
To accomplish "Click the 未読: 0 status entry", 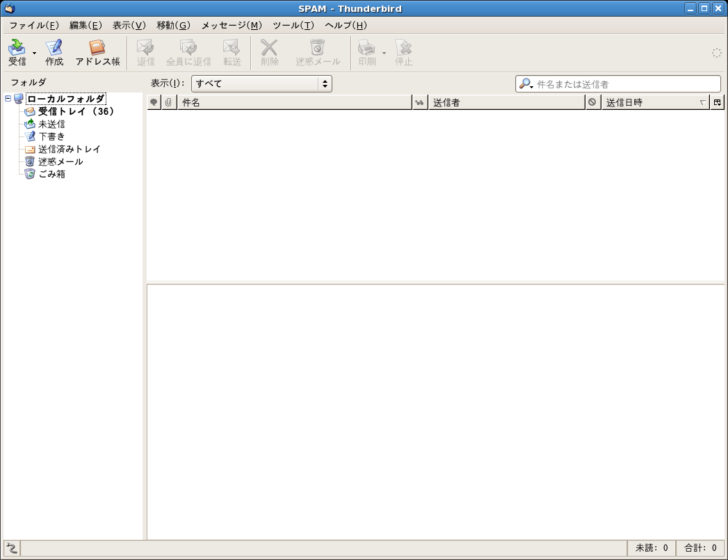I will click(652, 548).
